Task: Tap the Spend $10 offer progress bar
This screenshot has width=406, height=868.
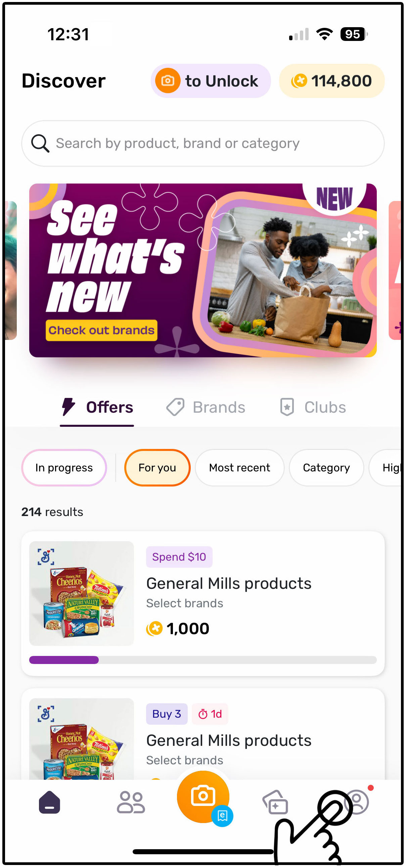Action: (x=203, y=660)
